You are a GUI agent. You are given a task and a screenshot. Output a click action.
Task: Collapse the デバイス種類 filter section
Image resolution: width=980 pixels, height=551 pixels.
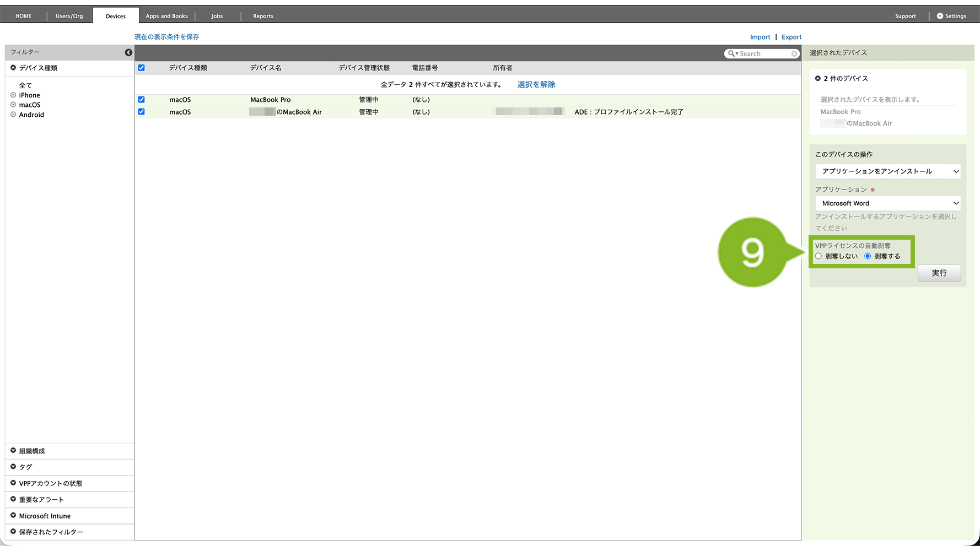(x=13, y=68)
